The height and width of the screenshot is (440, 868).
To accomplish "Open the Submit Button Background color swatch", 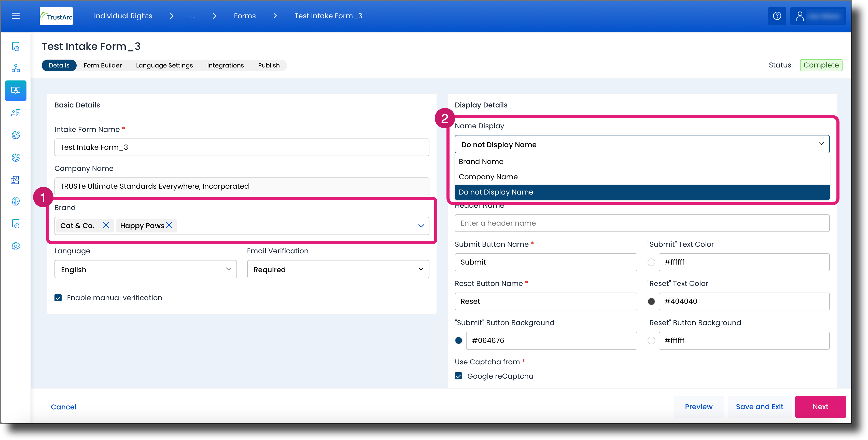I will (x=458, y=340).
